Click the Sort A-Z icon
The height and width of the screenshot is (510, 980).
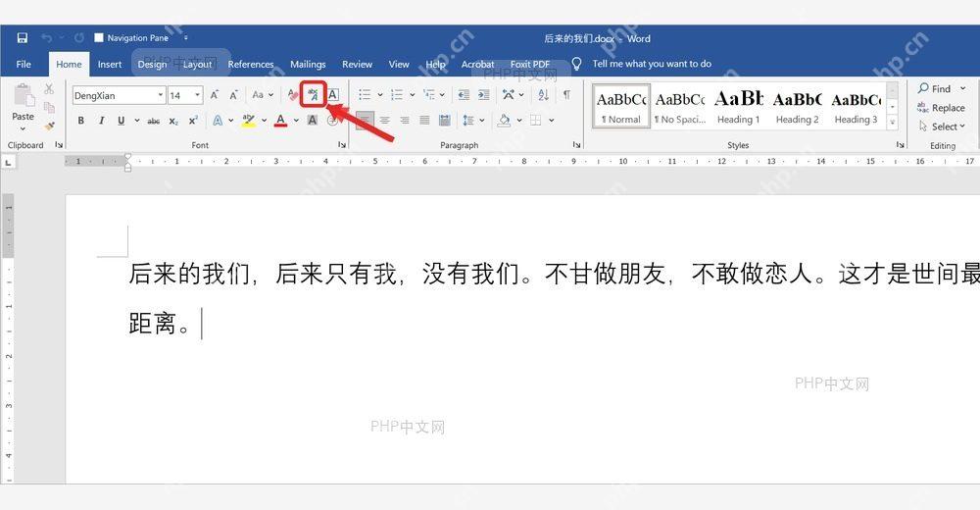(543, 95)
